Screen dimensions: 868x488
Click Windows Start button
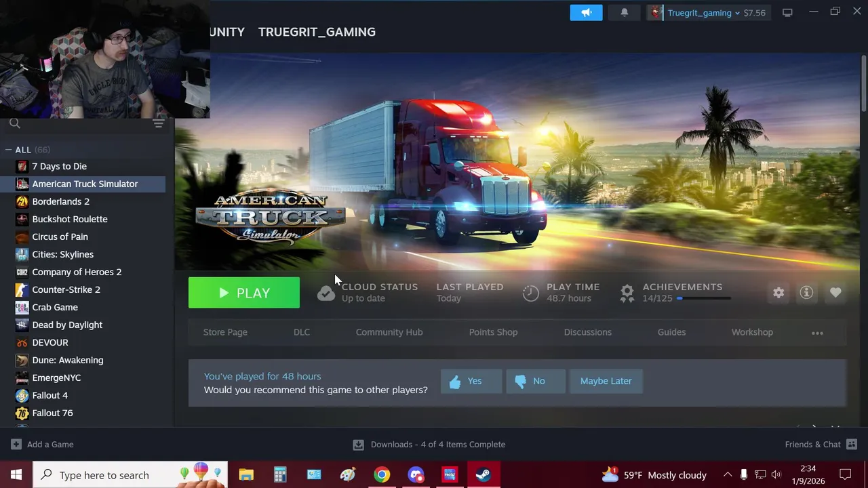(x=16, y=474)
